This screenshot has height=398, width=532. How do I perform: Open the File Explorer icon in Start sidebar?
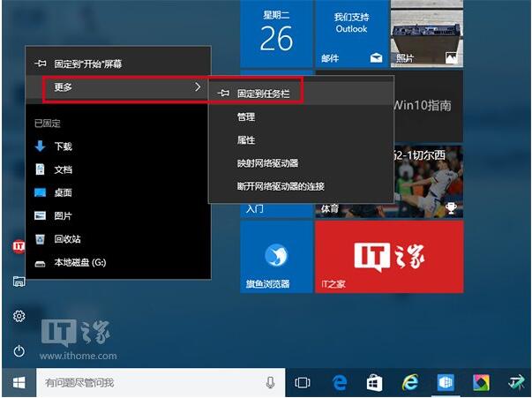click(19, 282)
